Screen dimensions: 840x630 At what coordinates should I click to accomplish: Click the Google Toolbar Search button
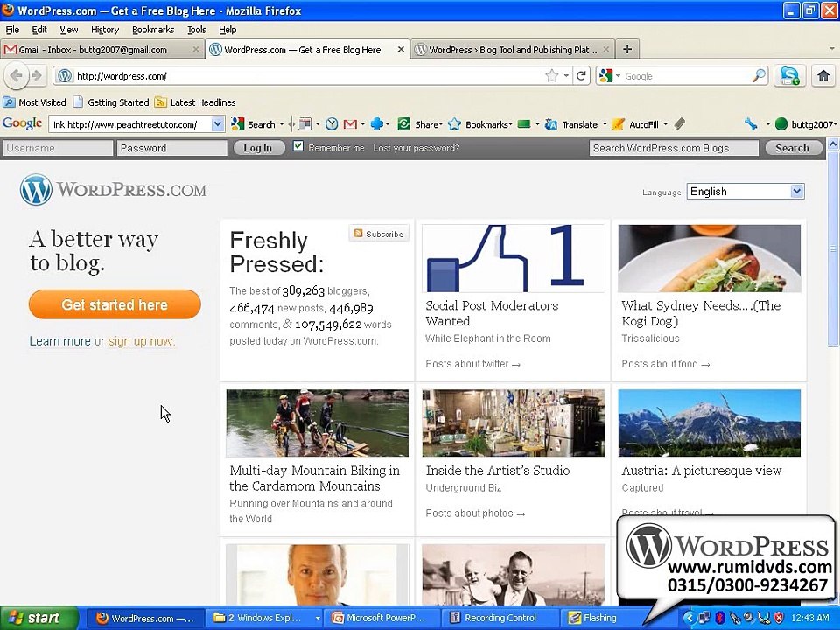point(254,124)
